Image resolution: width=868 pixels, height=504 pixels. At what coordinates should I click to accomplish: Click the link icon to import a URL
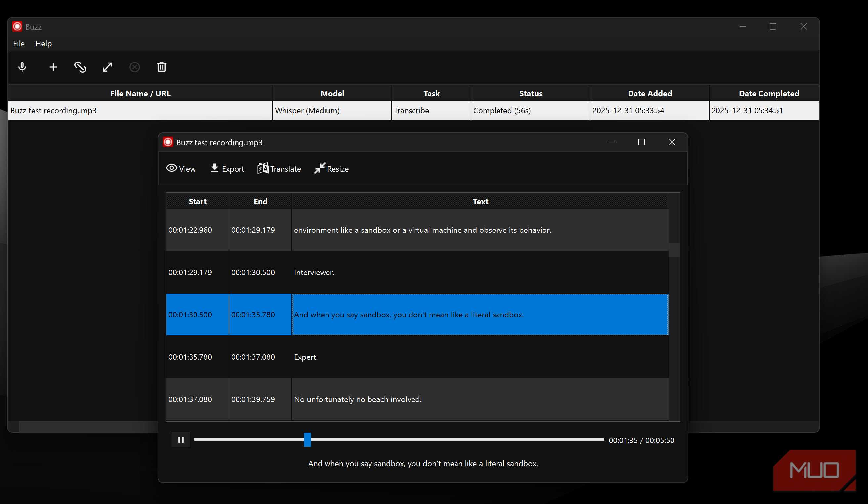(x=80, y=67)
